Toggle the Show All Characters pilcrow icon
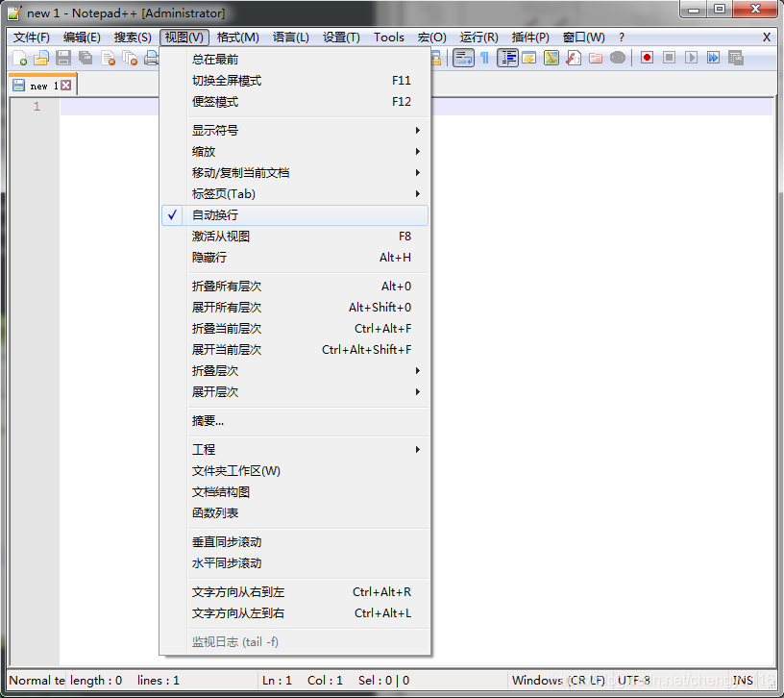The width and height of the screenshot is (784, 698). (x=484, y=58)
